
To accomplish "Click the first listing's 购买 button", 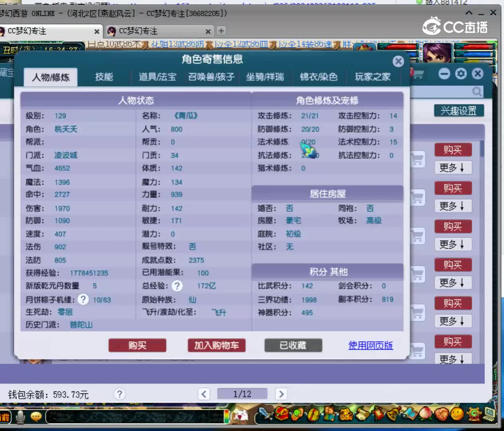I will coord(453,150).
